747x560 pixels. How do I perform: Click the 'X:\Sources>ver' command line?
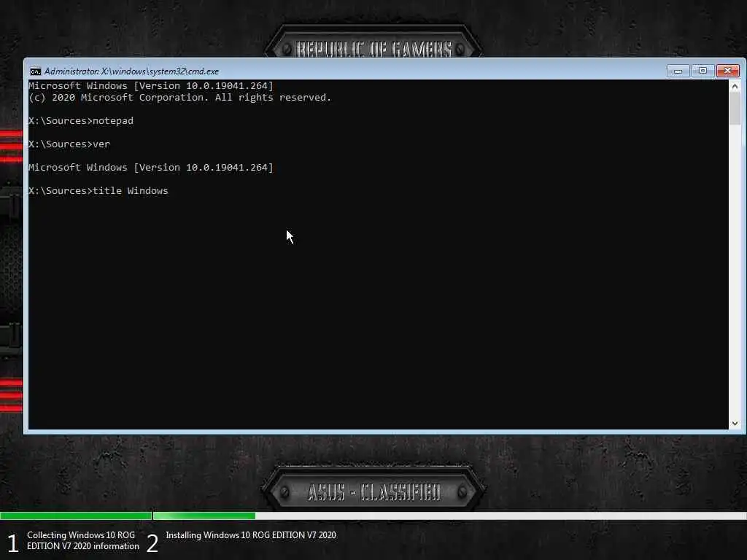pyautogui.click(x=69, y=144)
